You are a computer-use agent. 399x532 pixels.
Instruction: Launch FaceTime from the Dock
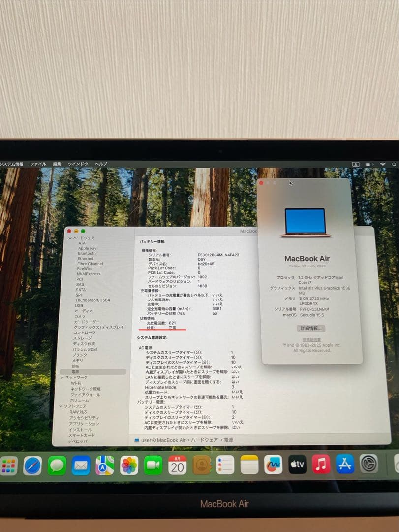(153, 465)
